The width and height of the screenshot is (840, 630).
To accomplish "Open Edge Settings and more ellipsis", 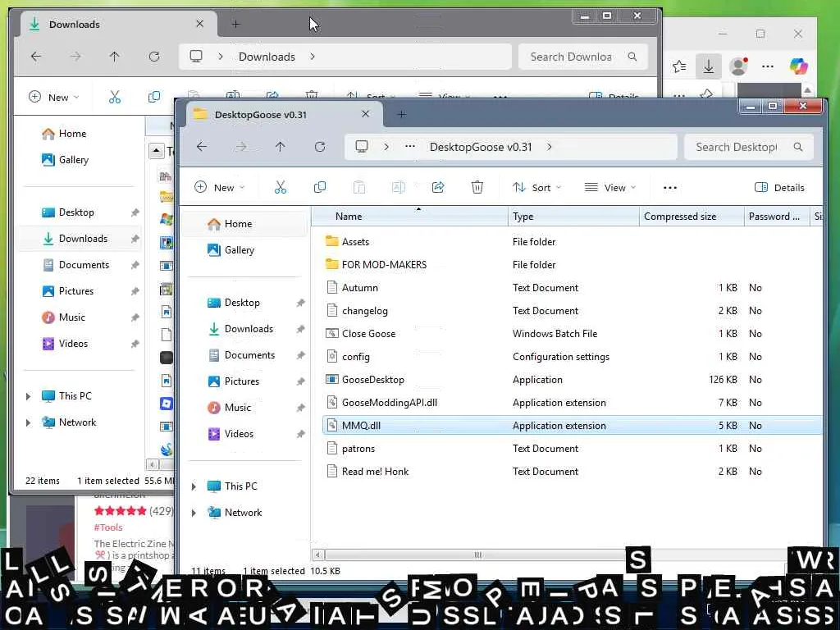I will point(768,66).
